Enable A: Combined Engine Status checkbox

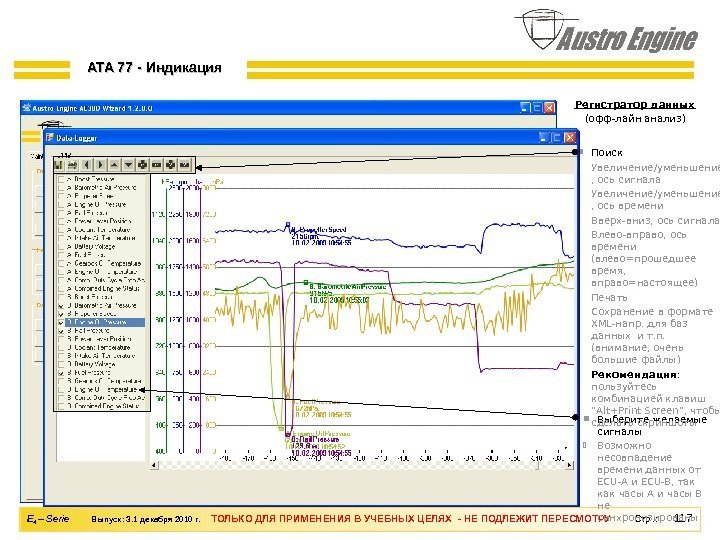pos(61,288)
